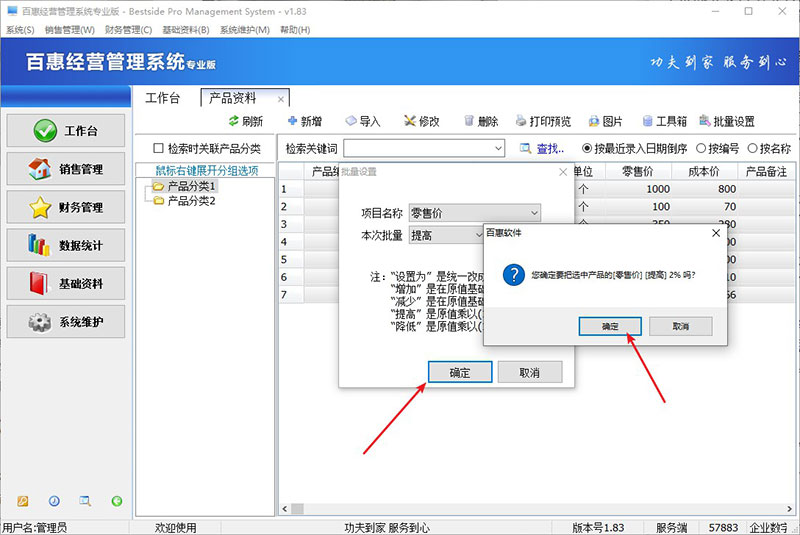
Task: Click the retail price cell 1000
Action: pyautogui.click(x=638, y=189)
